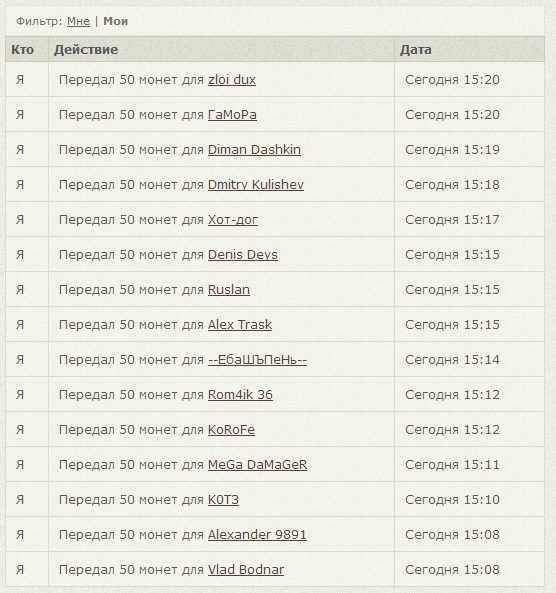Open Vlad Bodnar profile link
The height and width of the screenshot is (593, 556).
click(246, 570)
